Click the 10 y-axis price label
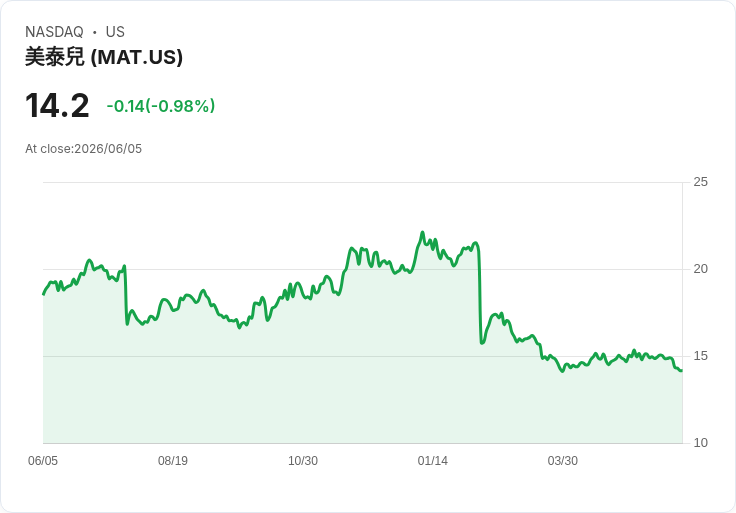This screenshot has width=736, height=513. pyautogui.click(x=700, y=443)
